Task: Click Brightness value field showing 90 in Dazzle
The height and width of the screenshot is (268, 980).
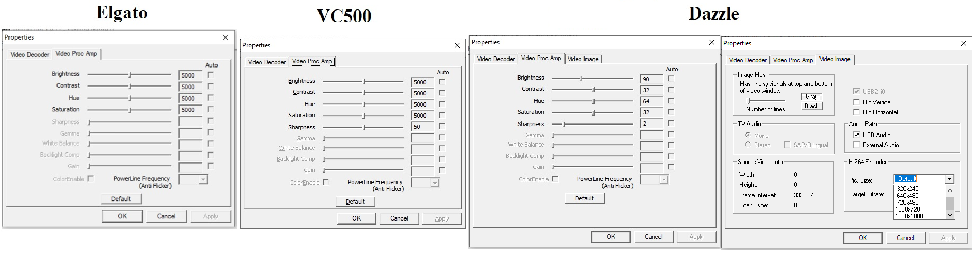Action: tap(652, 79)
